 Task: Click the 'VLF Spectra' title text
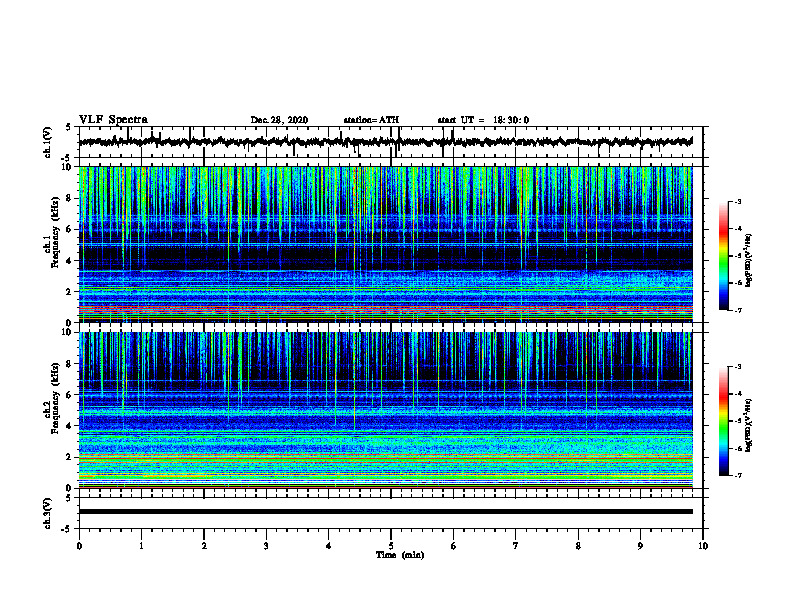[x=113, y=120]
